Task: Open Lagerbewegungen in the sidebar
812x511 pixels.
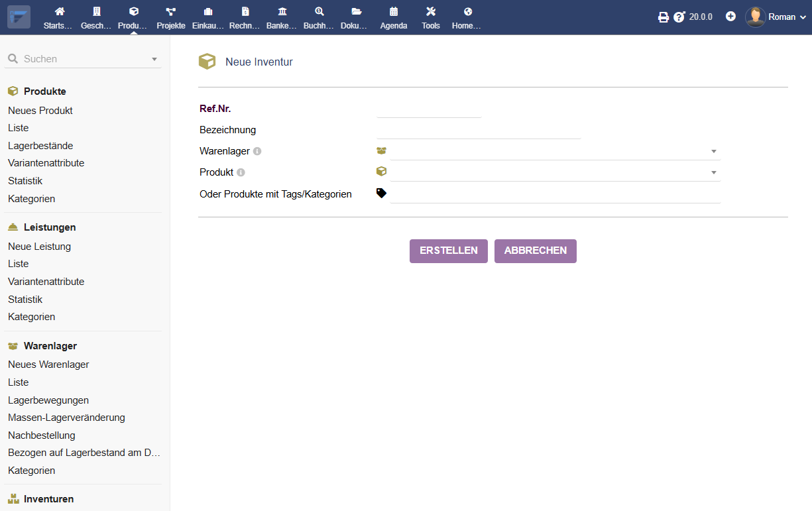Action: tap(48, 400)
